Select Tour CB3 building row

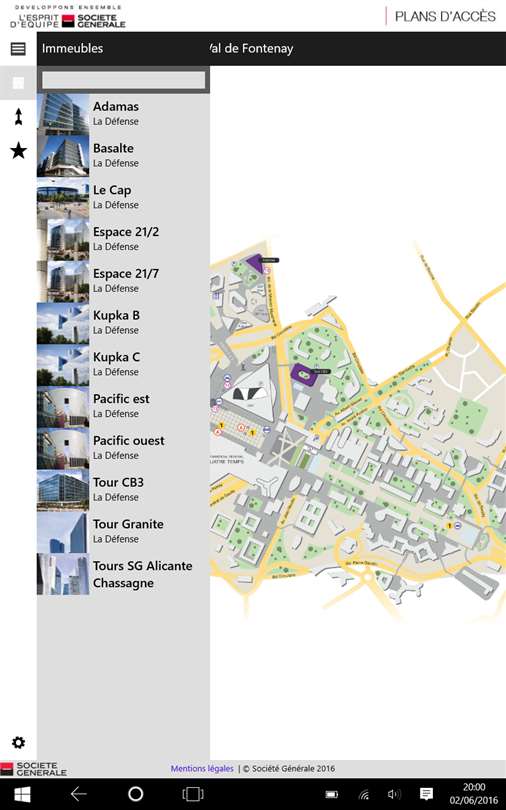123,491
